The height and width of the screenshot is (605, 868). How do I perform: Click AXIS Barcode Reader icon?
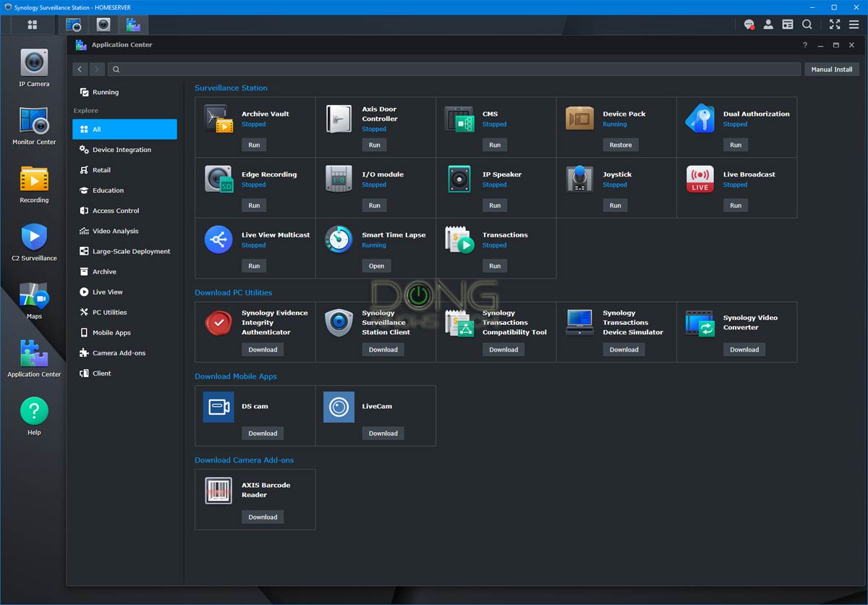tap(218, 491)
